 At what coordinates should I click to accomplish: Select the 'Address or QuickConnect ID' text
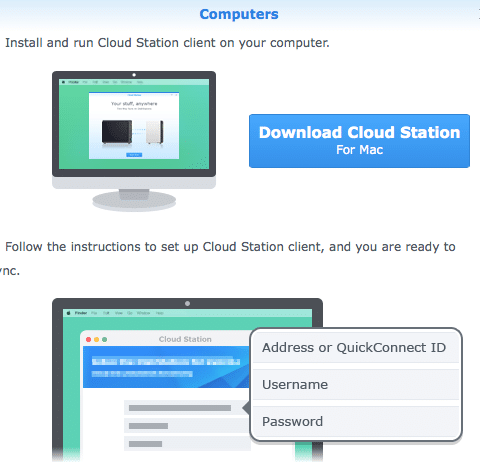(354, 348)
